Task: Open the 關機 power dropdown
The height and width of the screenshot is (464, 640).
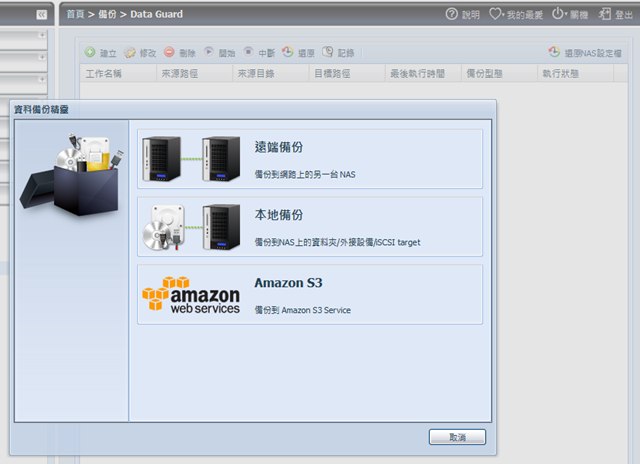Action: pyautogui.click(x=558, y=14)
